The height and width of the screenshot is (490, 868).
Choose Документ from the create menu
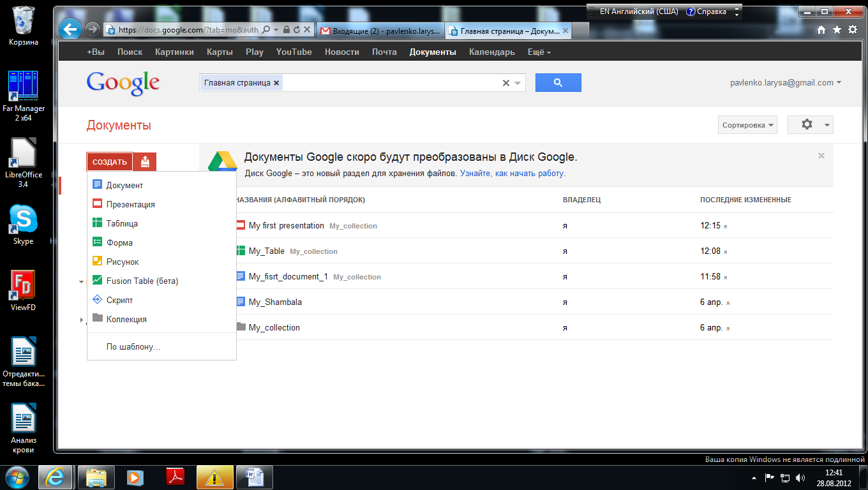click(161, 185)
